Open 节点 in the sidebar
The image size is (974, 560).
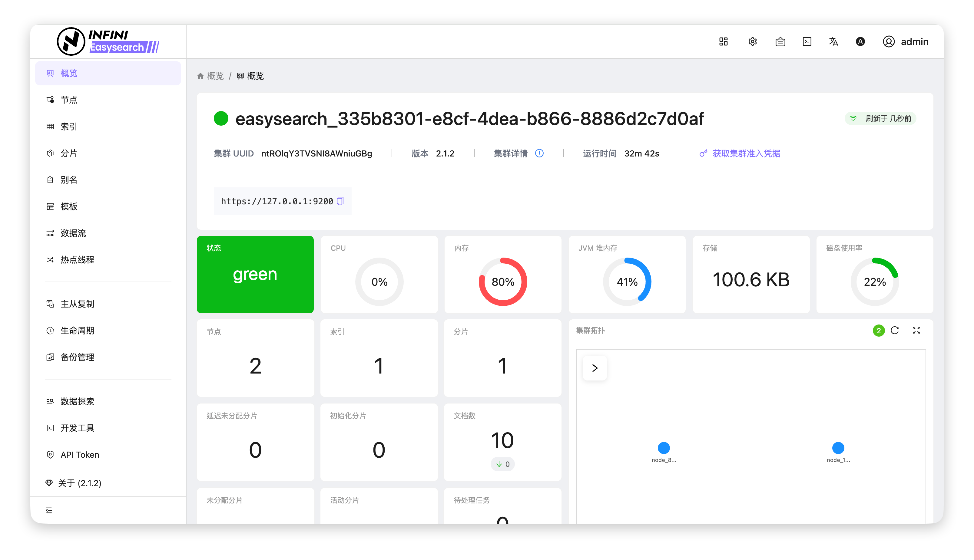69,100
